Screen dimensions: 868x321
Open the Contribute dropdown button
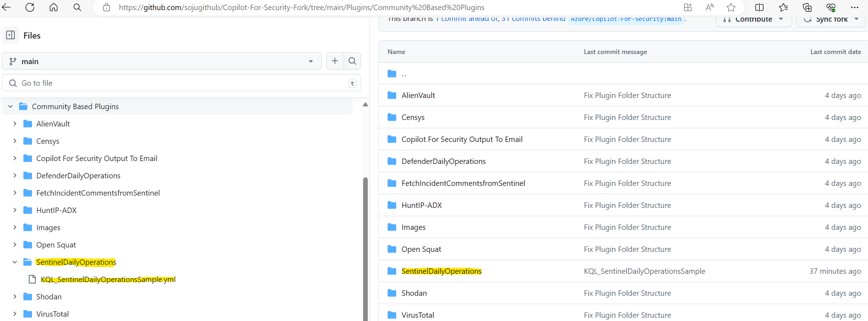tap(754, 19)
